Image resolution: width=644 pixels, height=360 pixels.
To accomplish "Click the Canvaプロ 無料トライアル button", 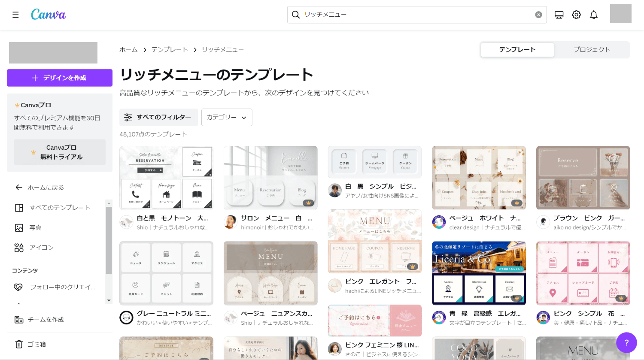I will click(x=60, y=152).
